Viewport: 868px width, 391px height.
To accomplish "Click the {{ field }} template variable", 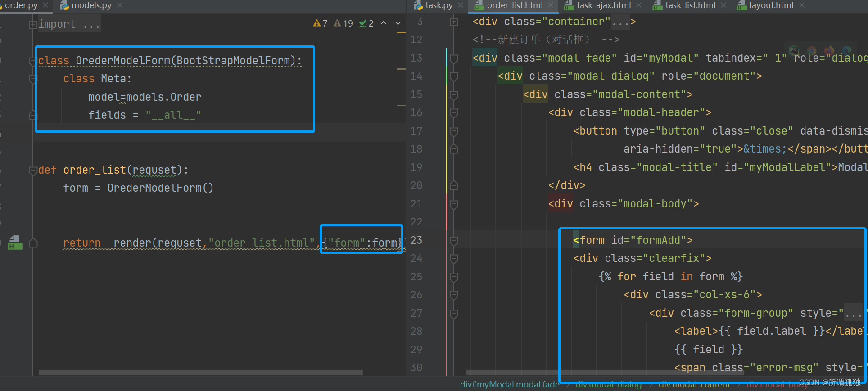I will point(708,350).
